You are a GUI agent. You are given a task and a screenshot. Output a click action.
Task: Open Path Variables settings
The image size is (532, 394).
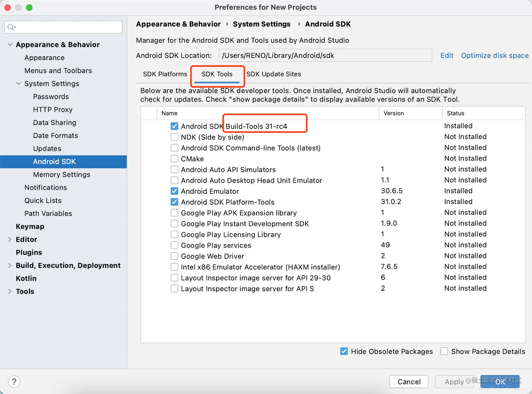tap(48, 214)
